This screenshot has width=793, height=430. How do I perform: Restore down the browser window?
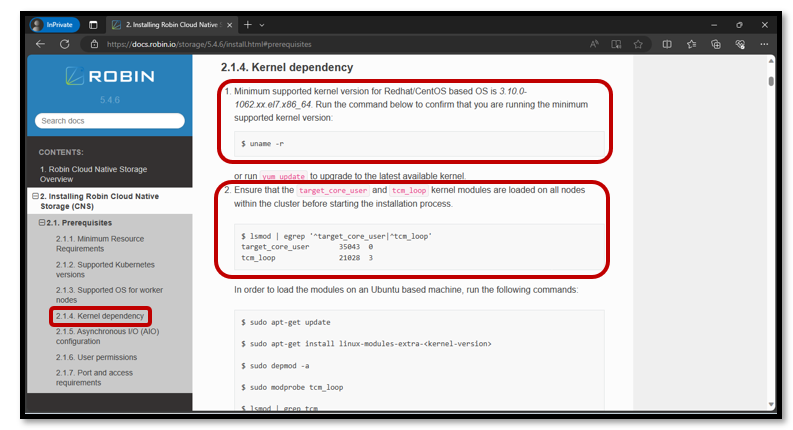click(x=739, y=25)
